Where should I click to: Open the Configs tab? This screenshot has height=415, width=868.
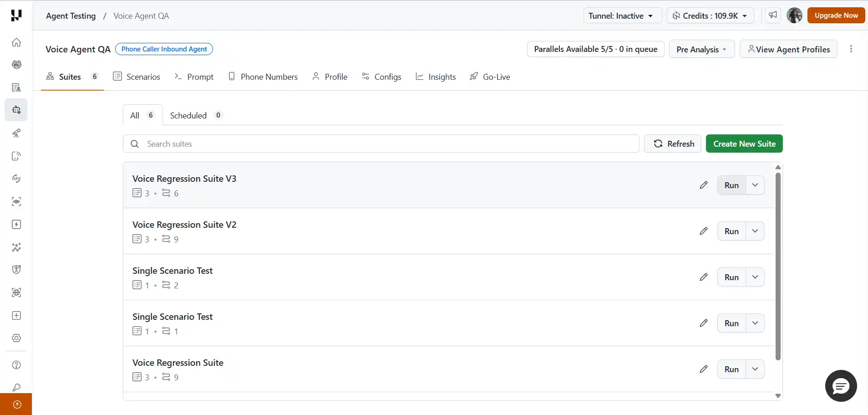click(381, 77)
